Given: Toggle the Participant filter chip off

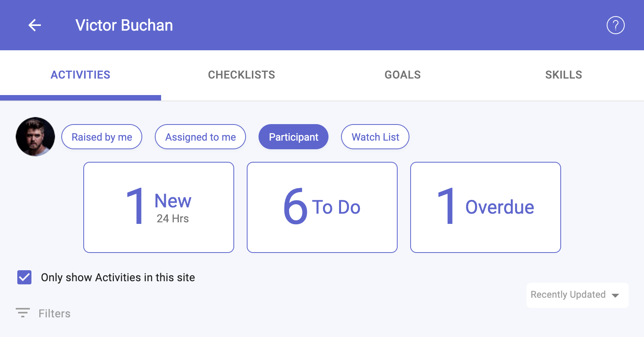Looking at the screenshot, I should (294, 137).
